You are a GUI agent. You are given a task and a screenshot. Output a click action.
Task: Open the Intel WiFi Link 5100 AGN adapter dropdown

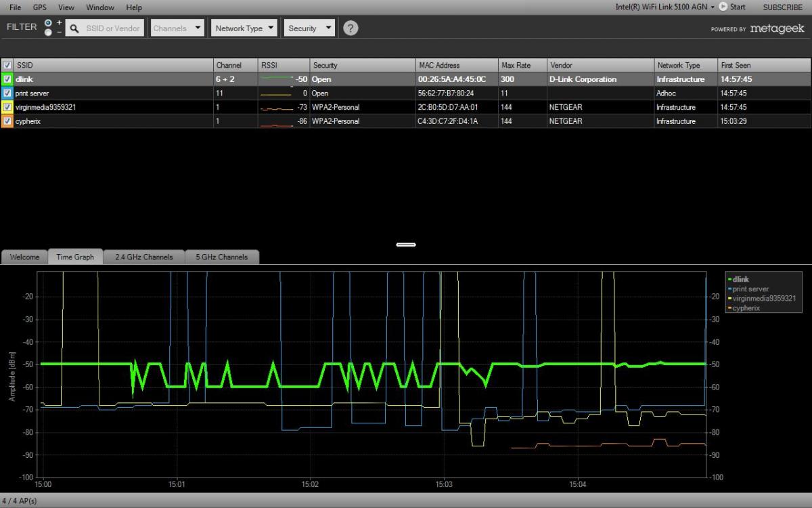(x=664, y=7)
